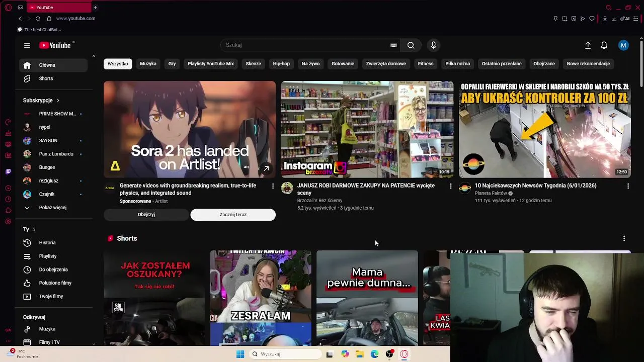The width and height of the screenshot is (644, 362).
Task: Launch File Explorer from taskbar
Action: coord(360,354)
